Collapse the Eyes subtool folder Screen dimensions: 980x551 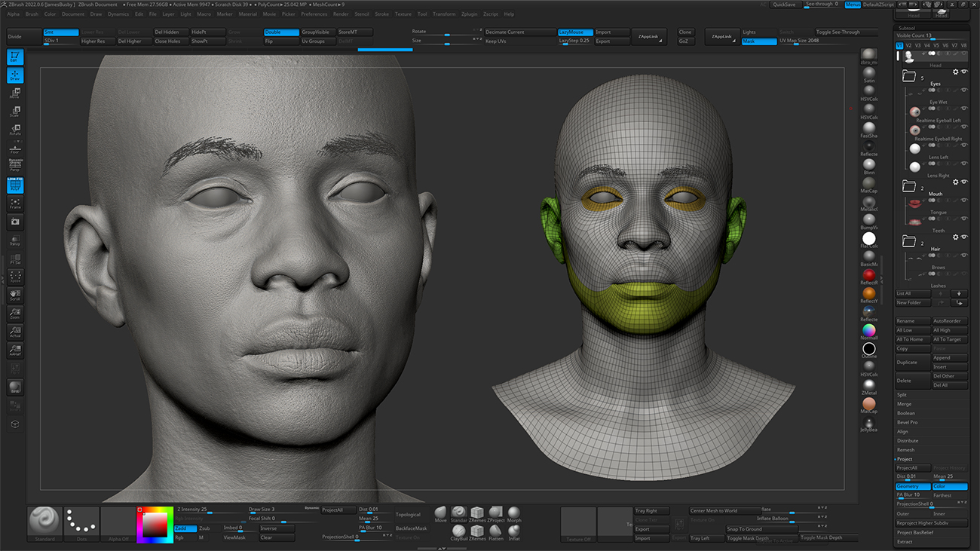click(x=908, y=76)
